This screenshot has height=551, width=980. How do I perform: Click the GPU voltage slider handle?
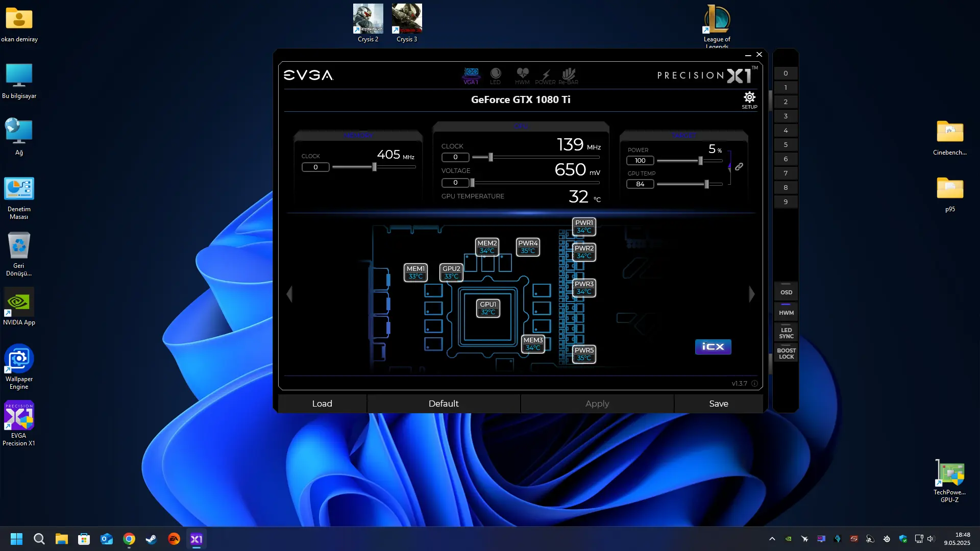(x=472, y=183)
